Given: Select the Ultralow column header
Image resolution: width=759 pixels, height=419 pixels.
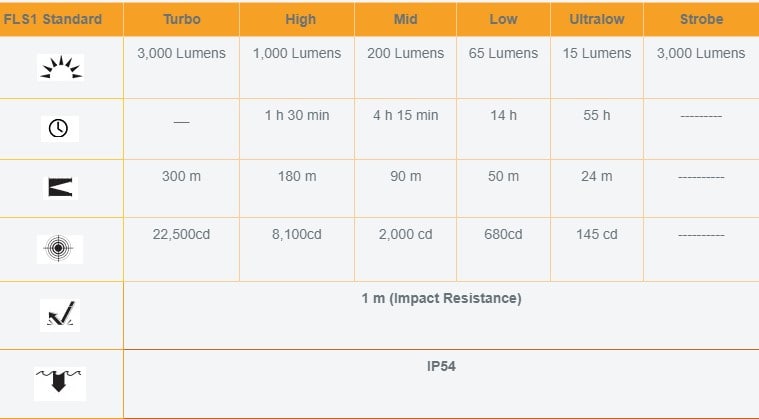Looking at the screenshot, I should tap(597, 19).
